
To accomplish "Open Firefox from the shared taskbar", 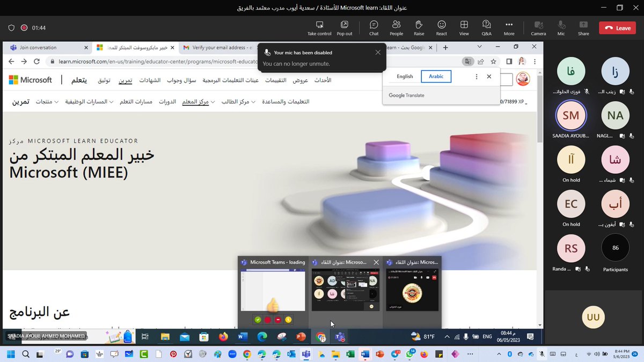I will coord(223,337).
